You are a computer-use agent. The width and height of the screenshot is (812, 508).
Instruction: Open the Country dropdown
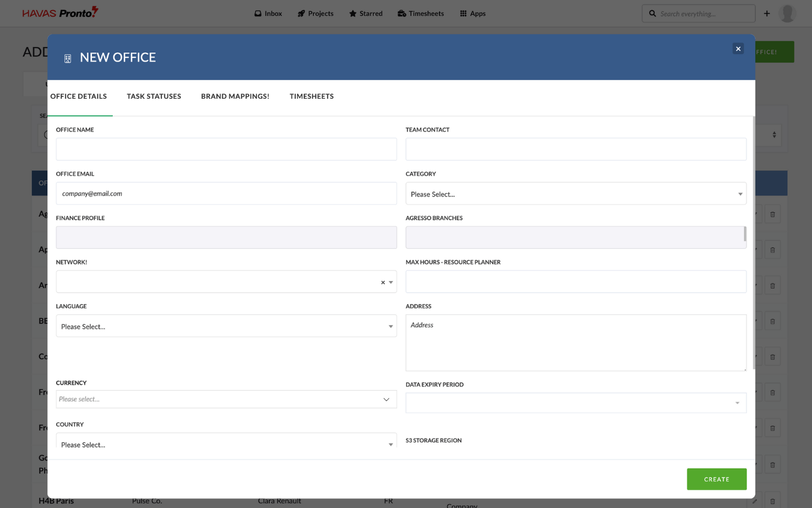click(226, 441)
